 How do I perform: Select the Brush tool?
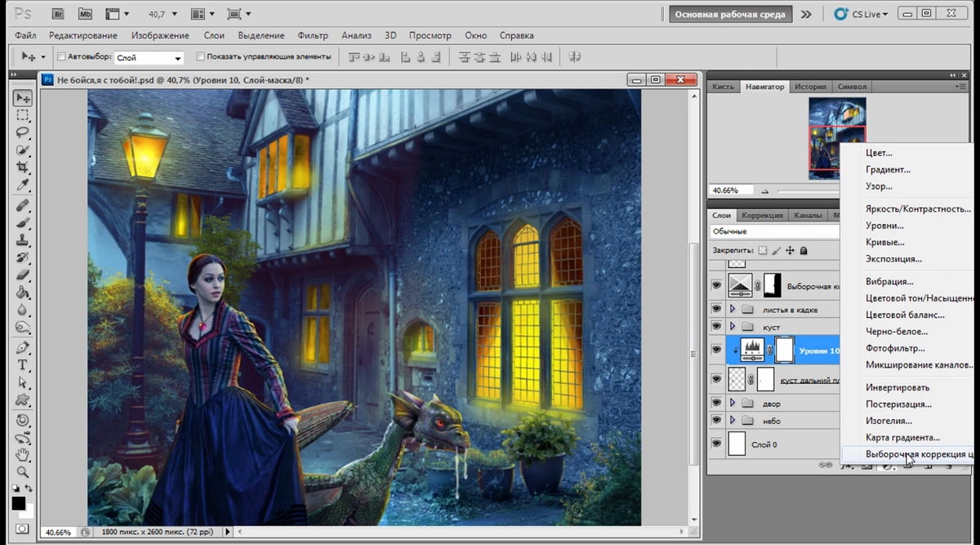[x=23, y=222]
